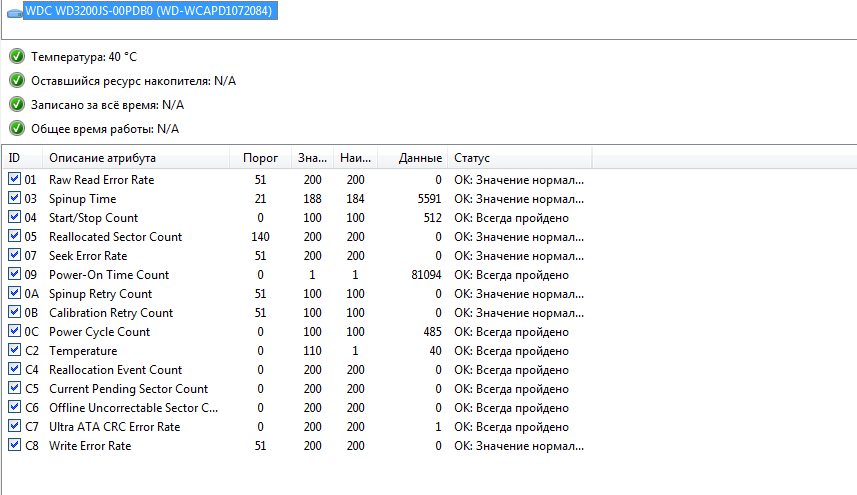Select the Reallocation Event Count attribute name
Viewport: 857px width, 495px height.
click(x=115, y=370)
